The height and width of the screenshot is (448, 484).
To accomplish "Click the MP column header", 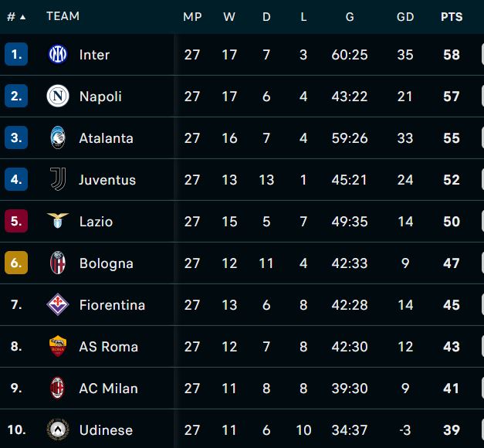I will pyautogui.click(x=192, y=17).
